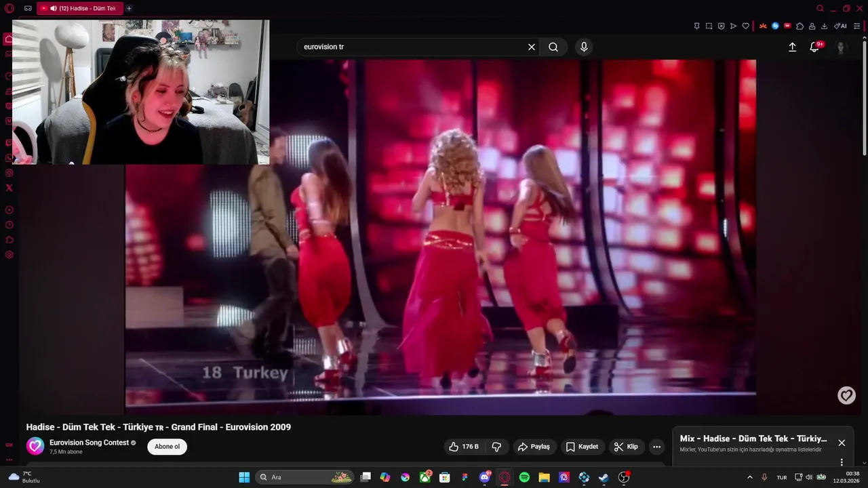Open the extensions puzzle icon in toolbar

(x=800, y=26)
